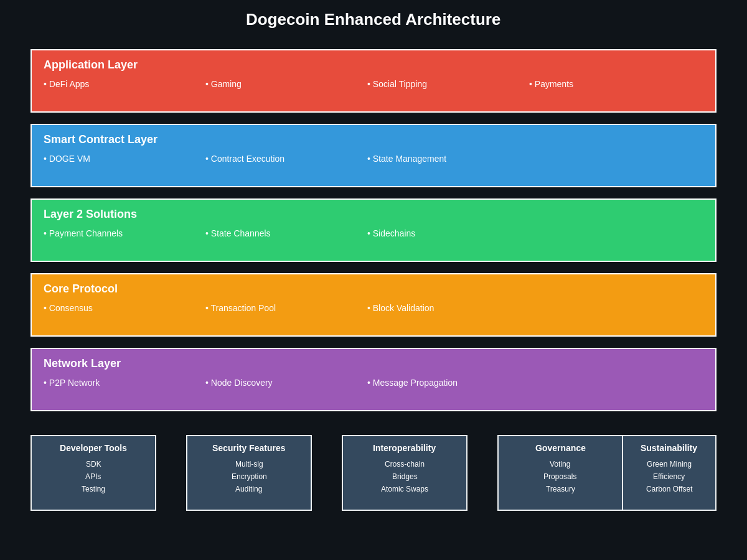The height and width of the screenshot is (560, 747).
Task: Select the Application Layer heading
Action: [90, 65]
